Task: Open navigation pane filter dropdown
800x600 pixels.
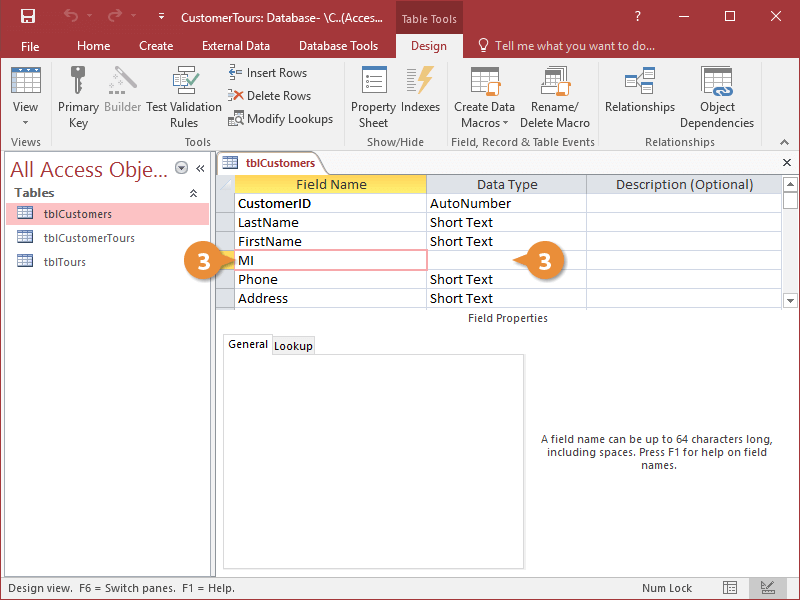Action: point(181,168)
